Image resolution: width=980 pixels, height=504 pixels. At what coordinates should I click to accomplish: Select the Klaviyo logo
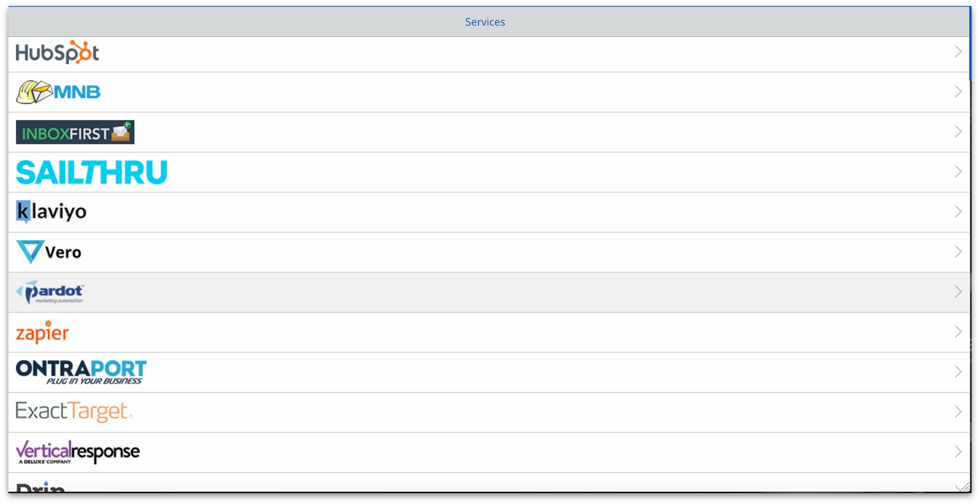click(51, 212)
